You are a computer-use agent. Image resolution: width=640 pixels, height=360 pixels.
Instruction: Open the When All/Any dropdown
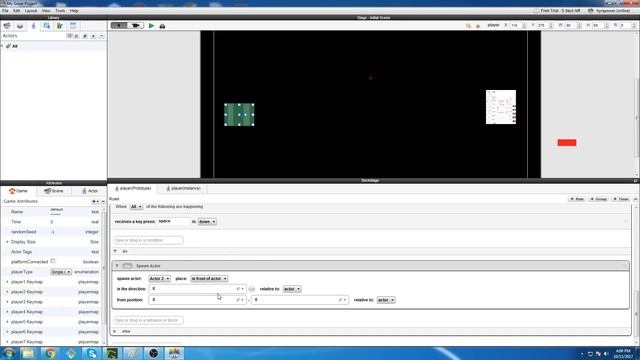click(x=136, y=207)
